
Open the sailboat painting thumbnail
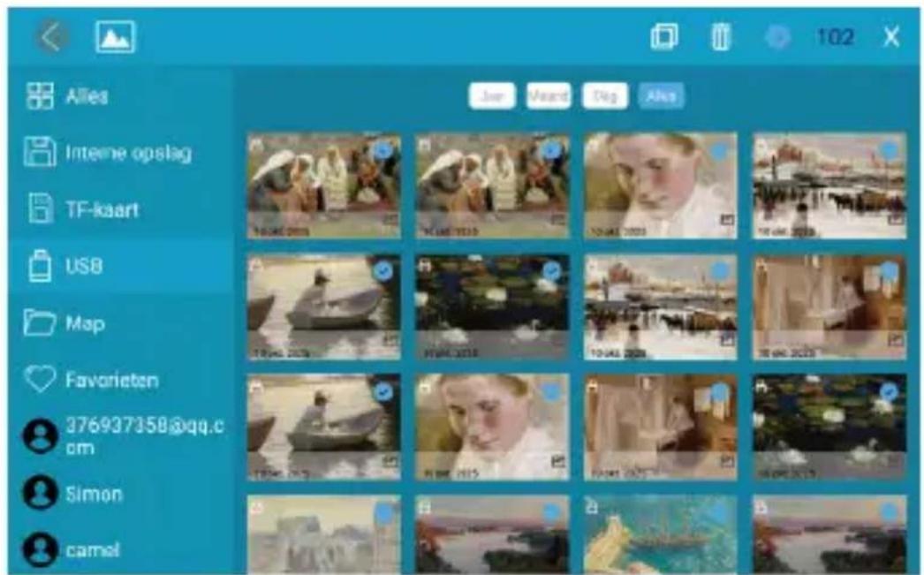point(661,535)
